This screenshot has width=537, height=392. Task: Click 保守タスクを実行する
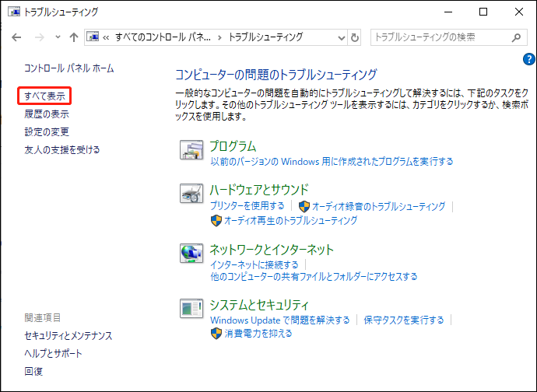pos(404,320)
